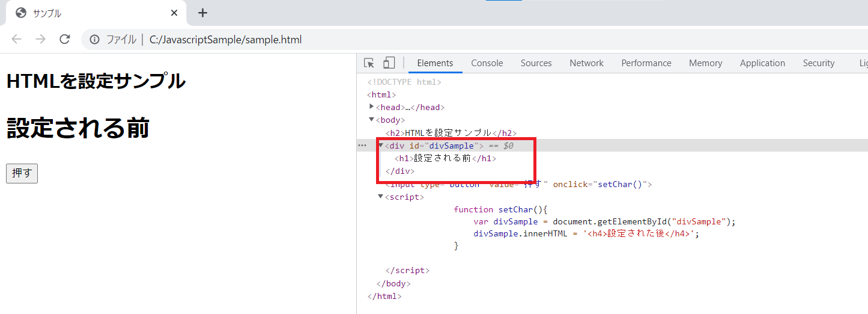Viewport: 868px width, 314px height.
Task: Open the Performance tab
Action: pos(646,63)
